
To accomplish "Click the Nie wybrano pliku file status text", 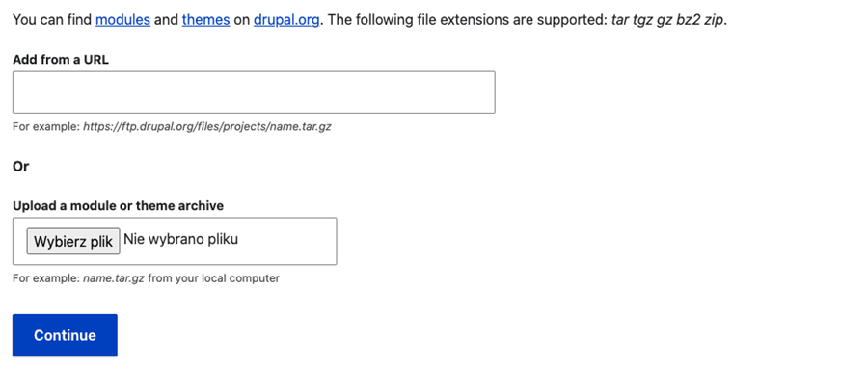I will coord(181,239).
